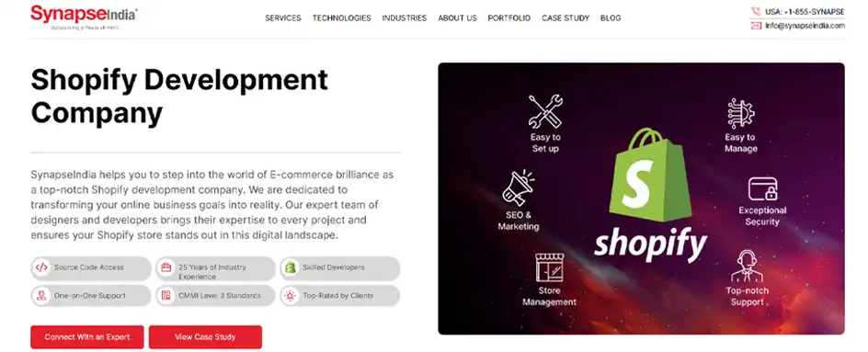868x352 pixels.
Task: Click the One-on-One Support person icon
Action: (41, 296)
